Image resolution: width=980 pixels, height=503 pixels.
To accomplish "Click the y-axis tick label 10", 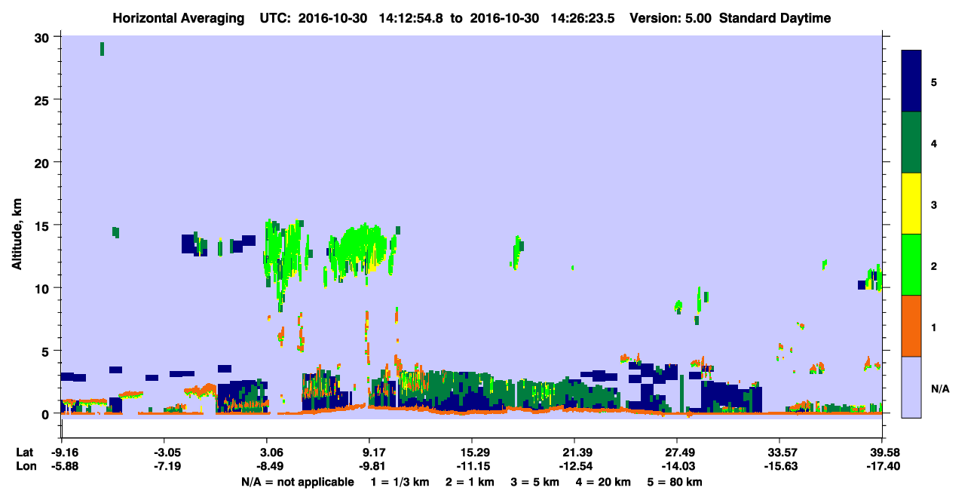I will pyautogui.click(x=44, y=288).
